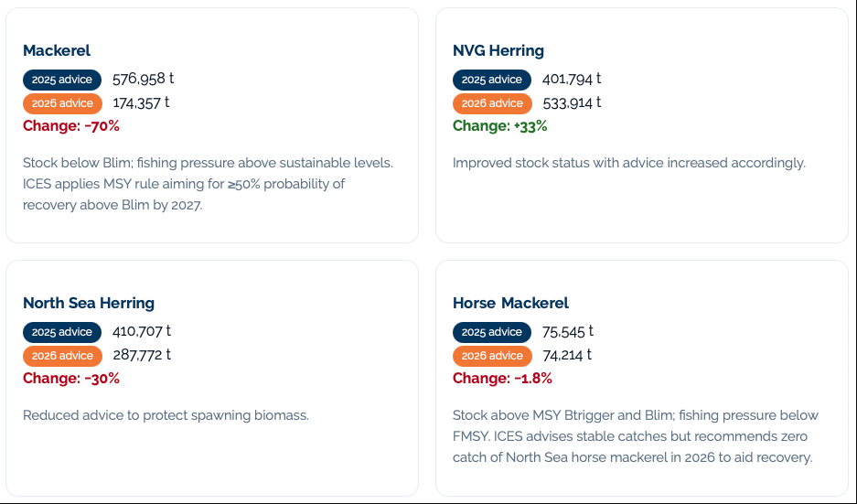Select NVG Herring's 2026 advice badge

492,103
